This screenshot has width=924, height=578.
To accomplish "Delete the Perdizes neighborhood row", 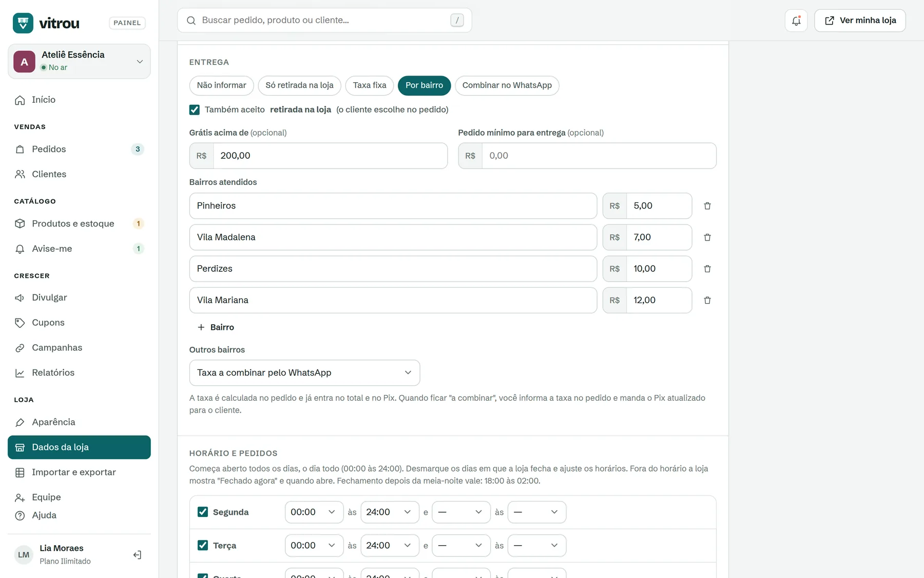I will point(707,269).
